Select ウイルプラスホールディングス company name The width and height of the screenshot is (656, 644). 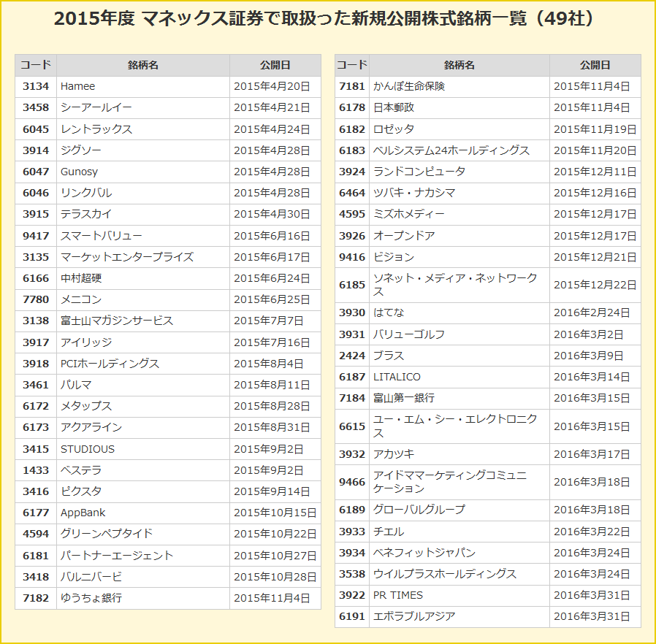(445, 574)
